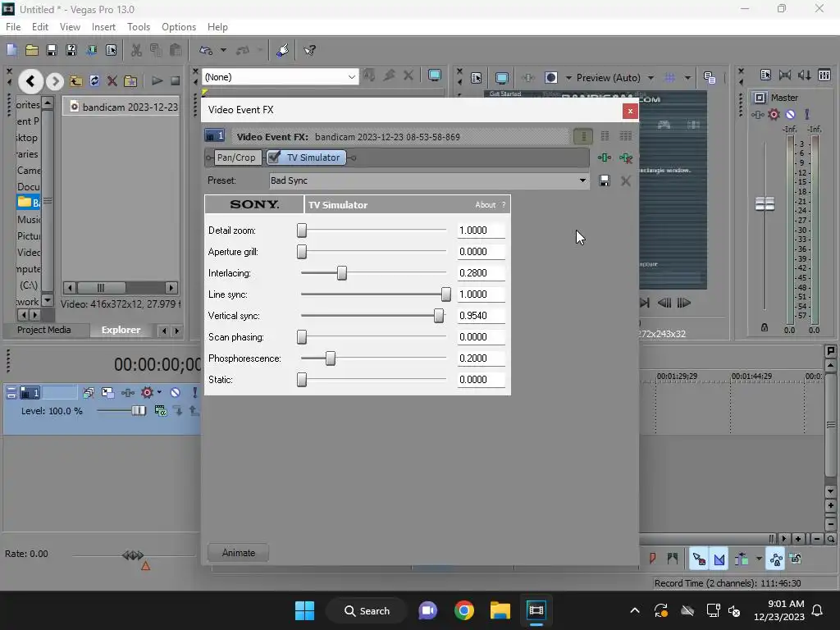
Task: Go back in Explorer pane
Action: (30, 81)
